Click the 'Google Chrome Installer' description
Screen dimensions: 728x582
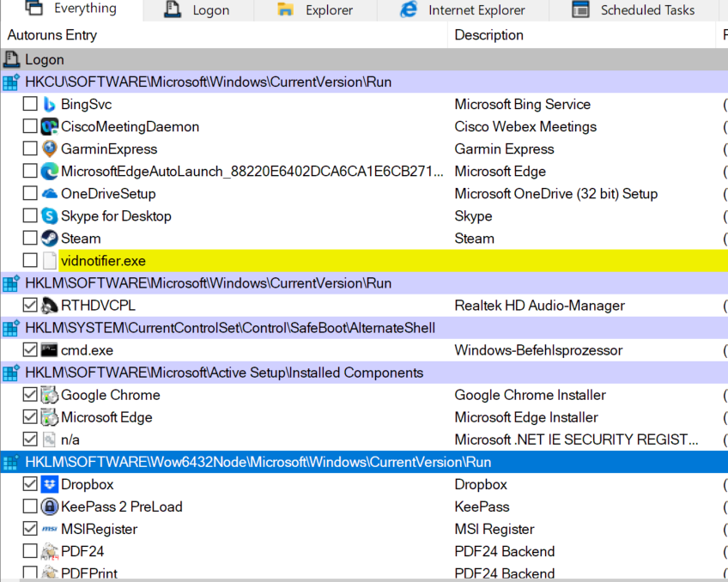point(531,395)
